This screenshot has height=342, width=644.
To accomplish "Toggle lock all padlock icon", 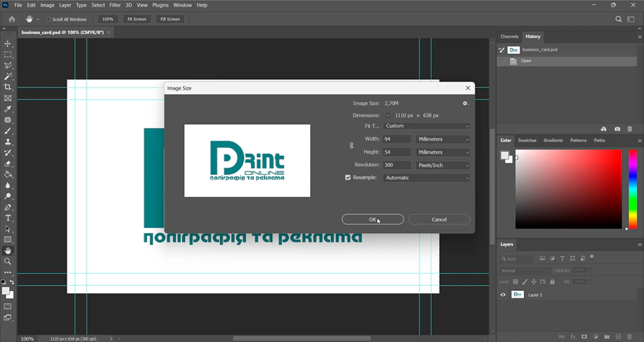I will tap(552, 281).
